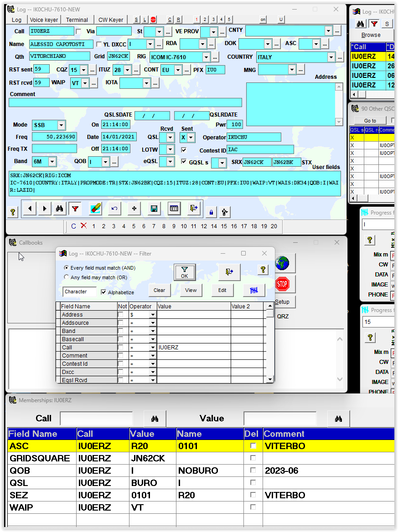Switch to the CW Keyer tab
Viewport: 398px width, 532px height.
coord(111,20)
